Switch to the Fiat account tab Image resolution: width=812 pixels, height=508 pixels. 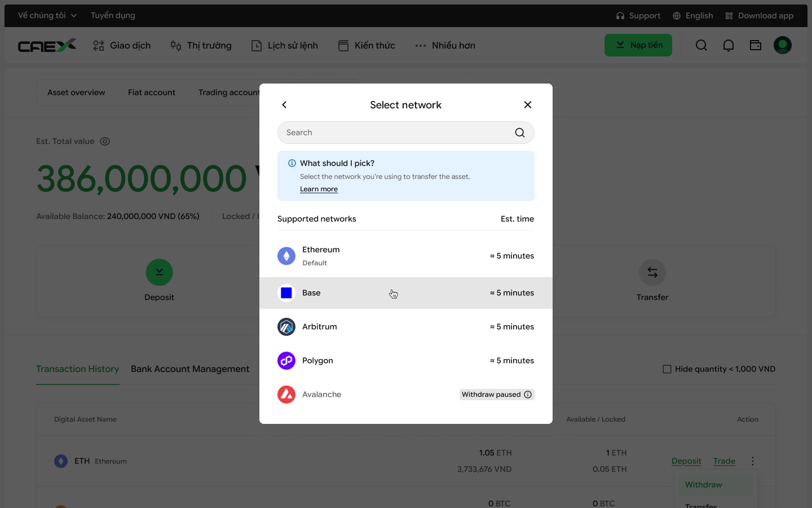click(x=152, y=93)
